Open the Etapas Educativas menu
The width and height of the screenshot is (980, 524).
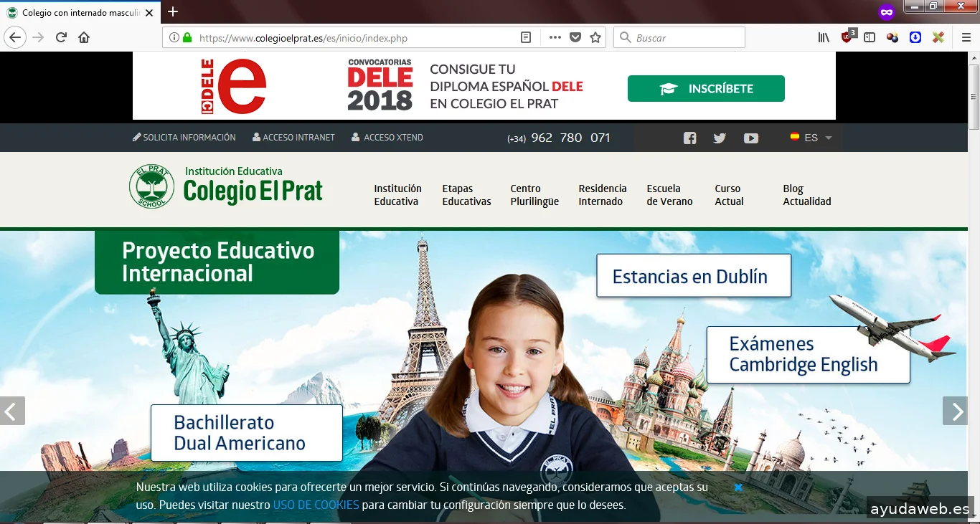(466, 195)
